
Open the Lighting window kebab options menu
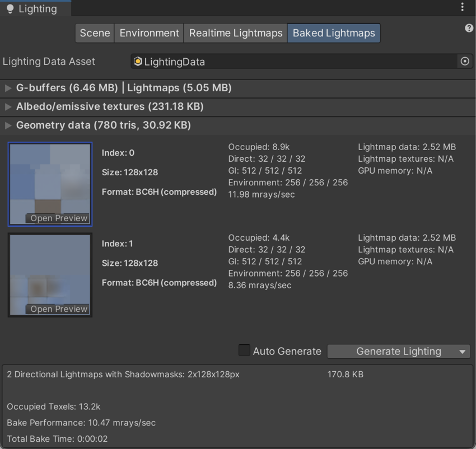462,7
